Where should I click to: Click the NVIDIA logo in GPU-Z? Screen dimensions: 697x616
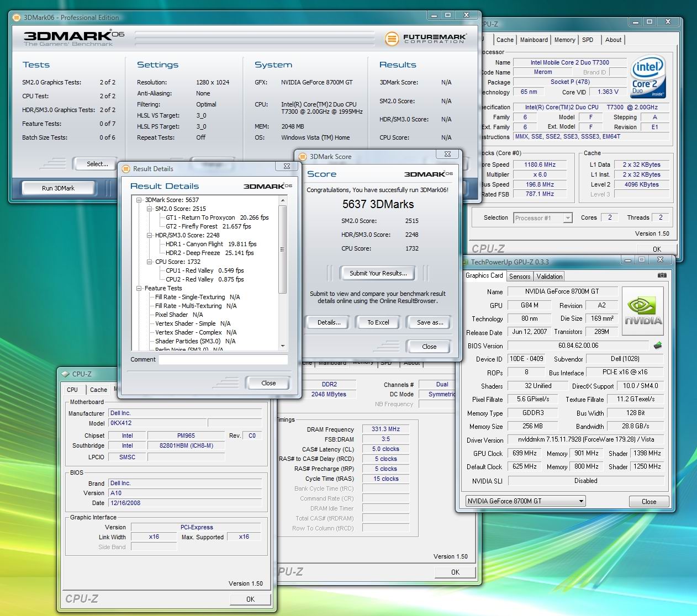643,311
